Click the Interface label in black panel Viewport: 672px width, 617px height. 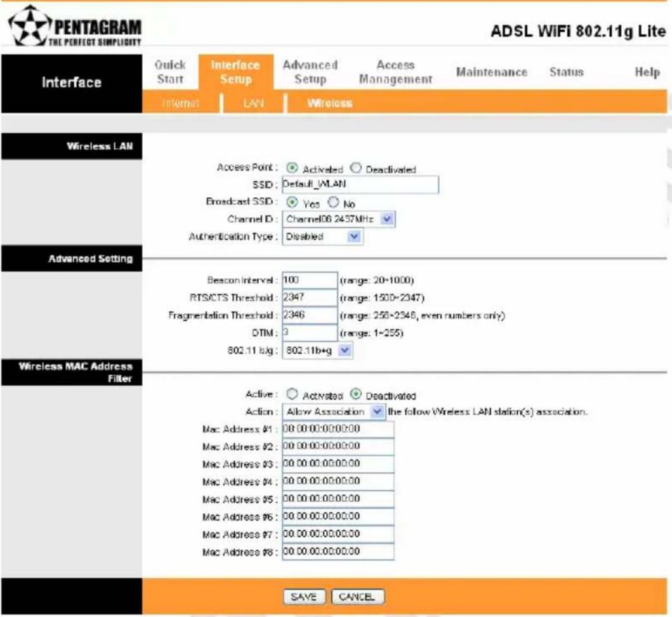coord(72,82)
